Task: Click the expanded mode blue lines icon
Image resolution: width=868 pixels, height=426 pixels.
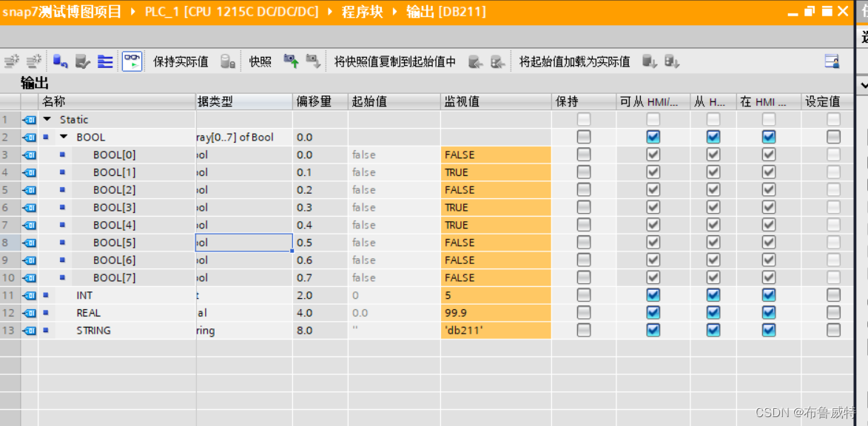Action: click(x=105, y=61)
